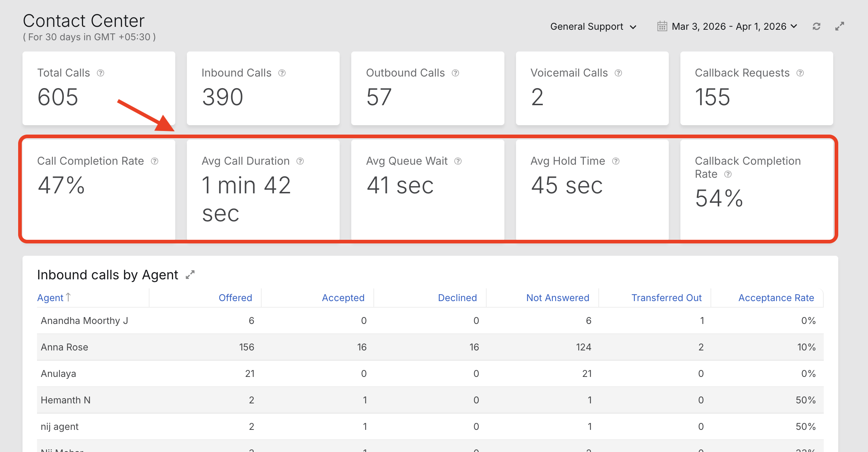The height and width of the screenshot is (452, 868).
Task: Click help icon beside Outbound Calls
Action: 455,73
